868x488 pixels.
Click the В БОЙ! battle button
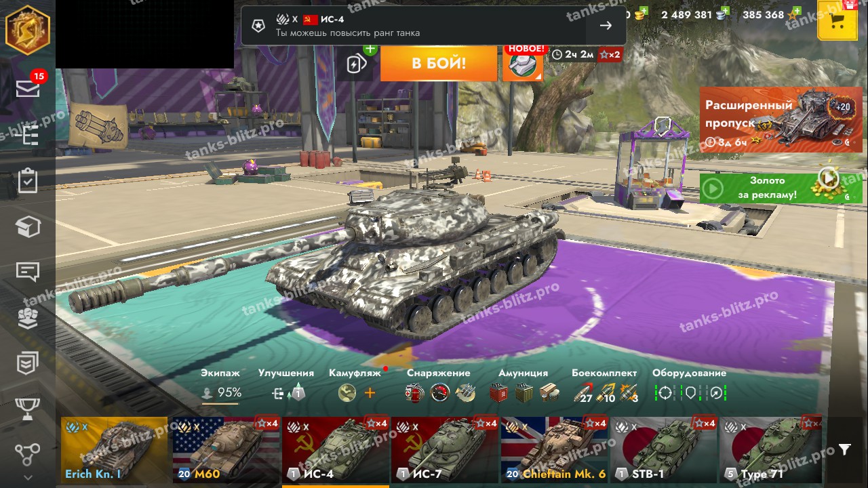coord(439,64)
